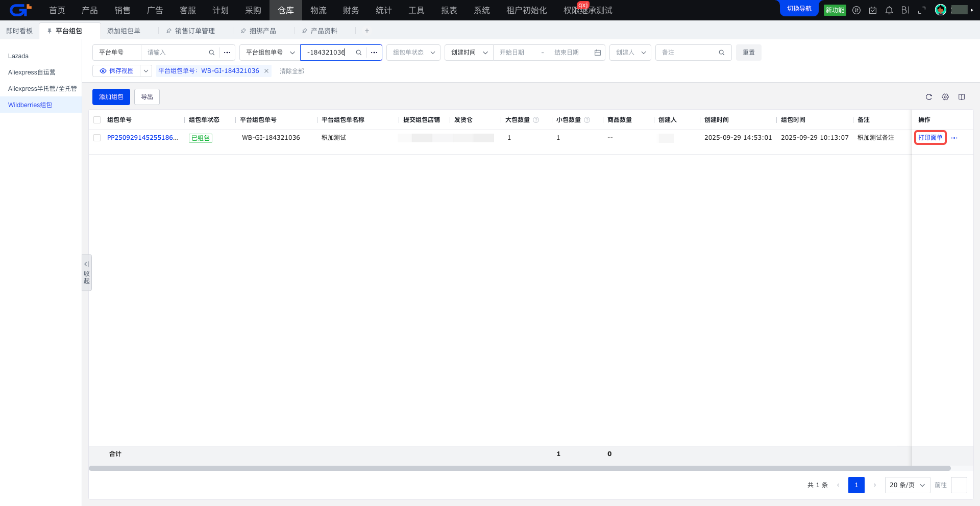Go to next page arrow
This screenshot has width=980, height=506.
(875, 485)
